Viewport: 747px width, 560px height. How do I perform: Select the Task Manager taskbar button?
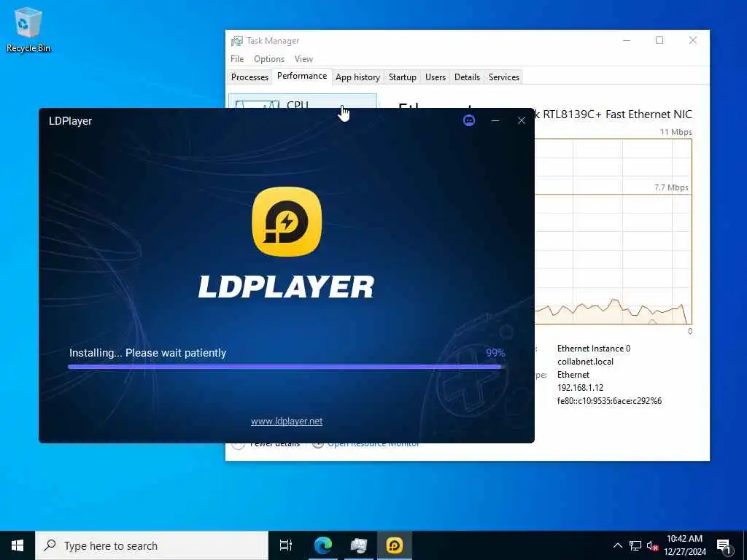(x=358, y=545)
